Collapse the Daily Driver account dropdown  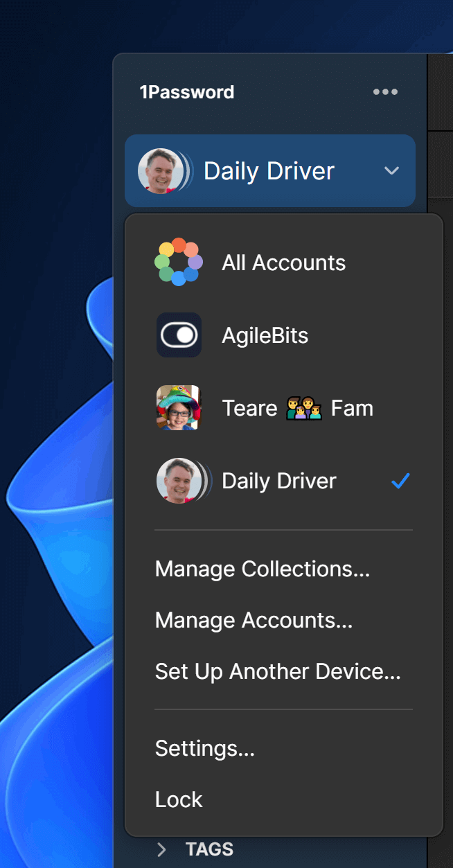coord(270,170)
